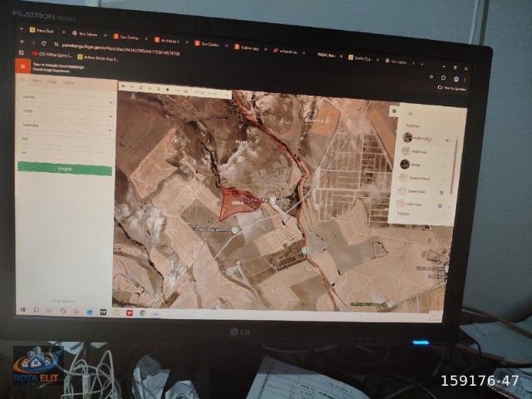Viewport: 532px width, 399px height.
Task: Select the dark round layer thumbnail
Action: click(405, 165)
